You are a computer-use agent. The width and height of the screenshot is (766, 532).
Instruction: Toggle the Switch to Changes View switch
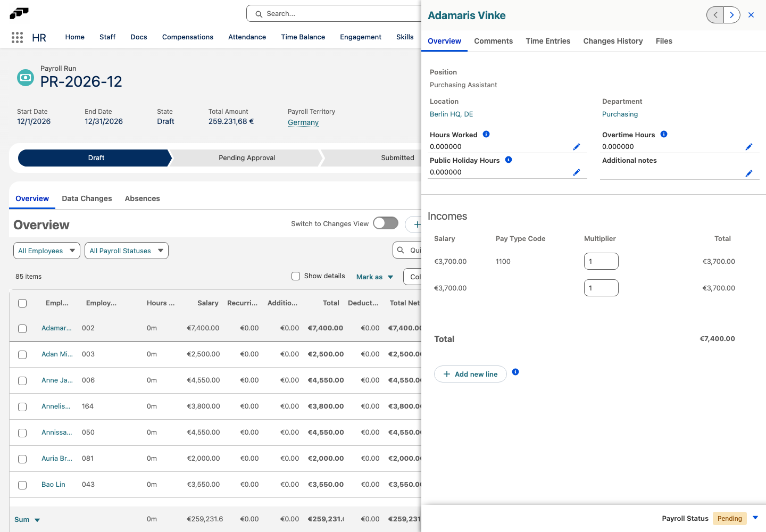point(386,223)
